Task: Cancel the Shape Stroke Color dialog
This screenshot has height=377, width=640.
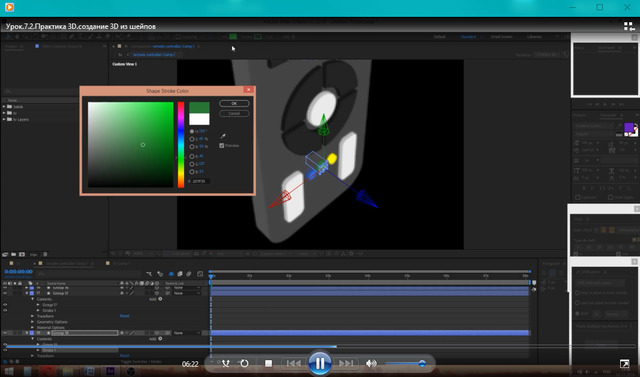Action: 234,113
